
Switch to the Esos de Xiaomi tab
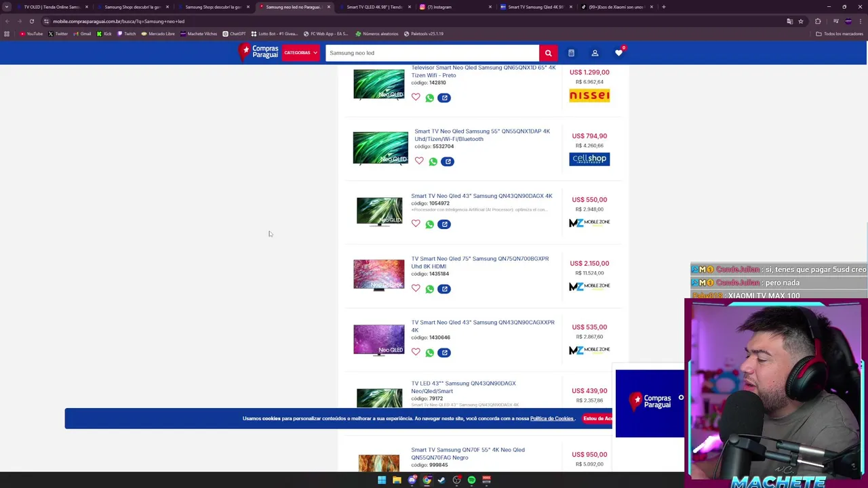pyautogui.click(x=616, y=7)
